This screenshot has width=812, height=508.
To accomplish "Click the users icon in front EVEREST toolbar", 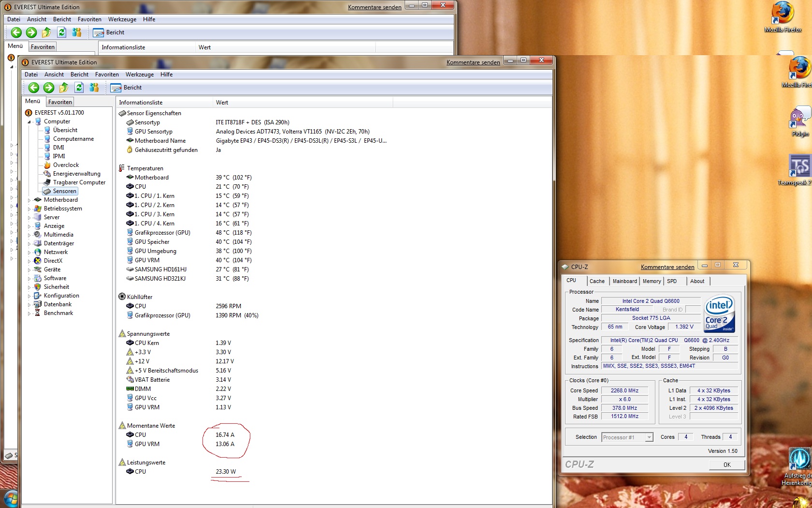I will (94, 88).
